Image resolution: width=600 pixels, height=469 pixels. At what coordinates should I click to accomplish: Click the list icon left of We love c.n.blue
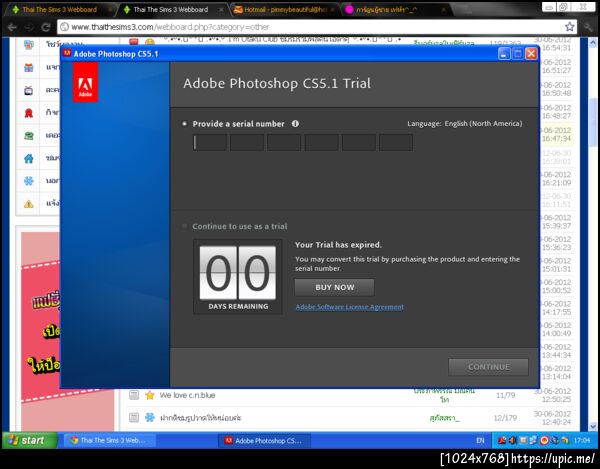pyautogui.click(x=134, y=395)
